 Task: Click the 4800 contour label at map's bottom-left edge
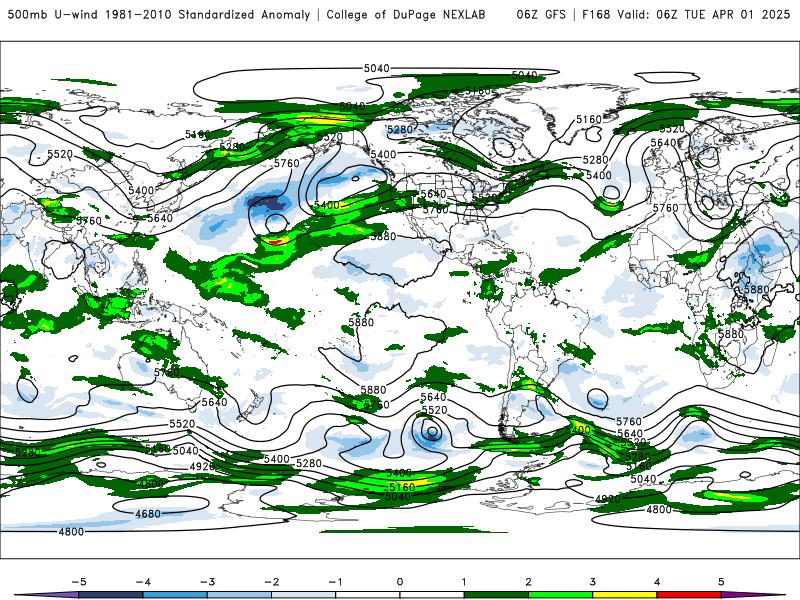pos(71,532)
